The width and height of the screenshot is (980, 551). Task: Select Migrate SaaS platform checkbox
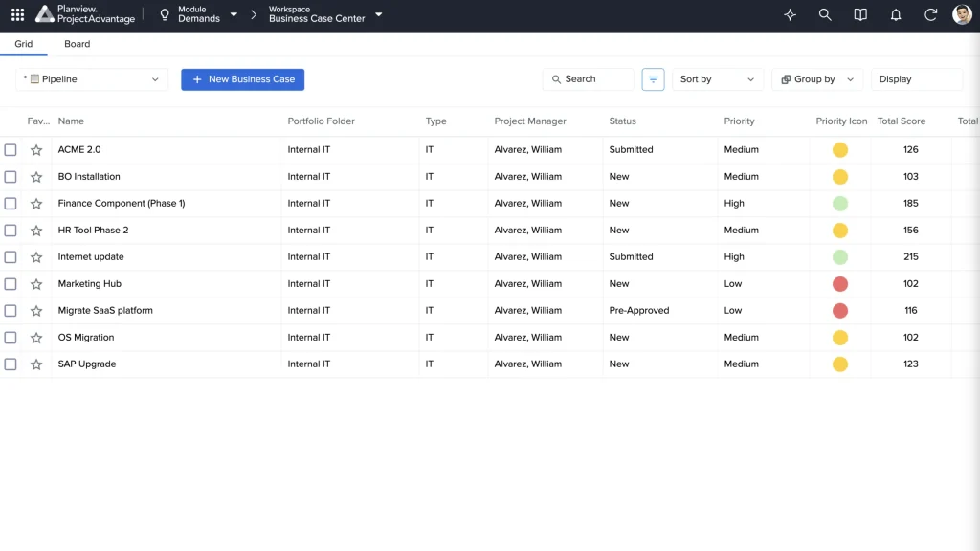(x=11, y=311)
